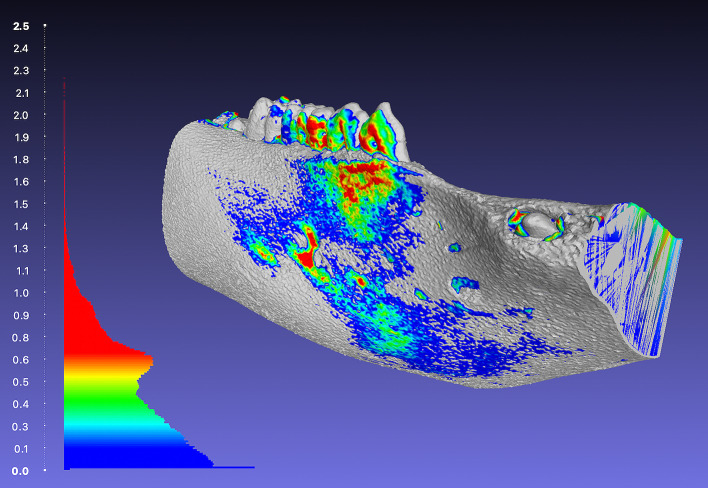This screenshot has height=488, width=708.
Task: Select the 0.4 value on the scale
Action: [x=21, y=404]
